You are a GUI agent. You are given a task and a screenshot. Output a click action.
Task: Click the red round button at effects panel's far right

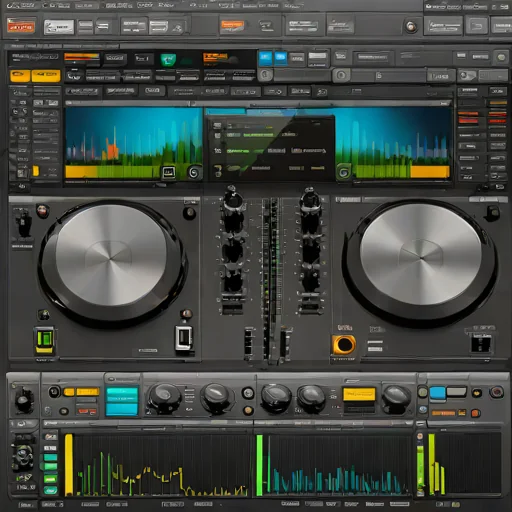click(x=496, y=392)
